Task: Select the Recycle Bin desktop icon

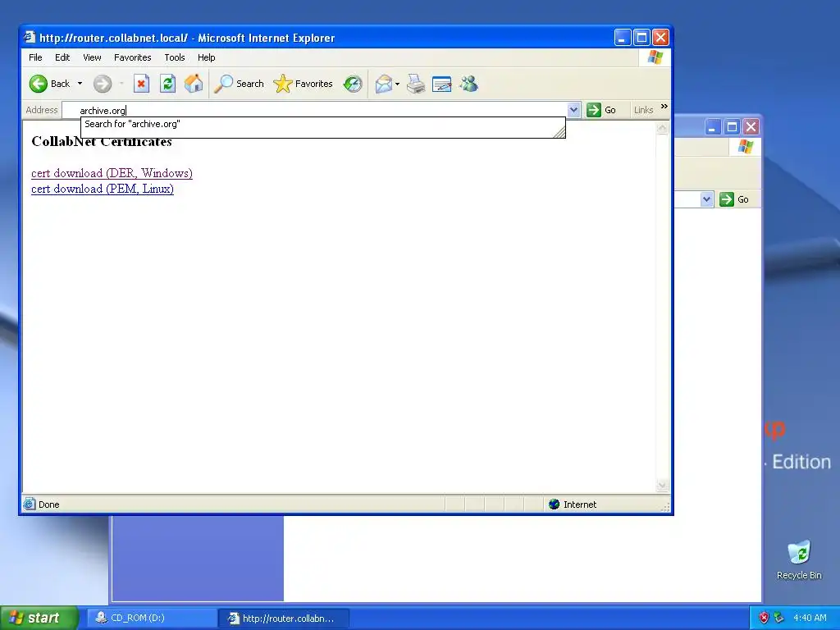Action: coord(799,560)
